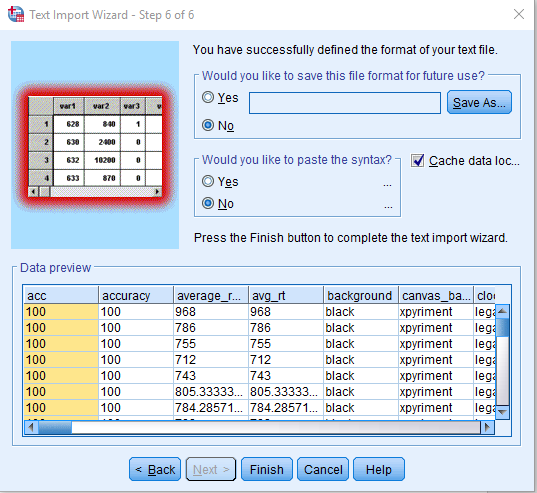This screenshot has width=537, height=493.
Task: Click the horizontal scrollbar thumb in preview
Action: pos(55,427)
